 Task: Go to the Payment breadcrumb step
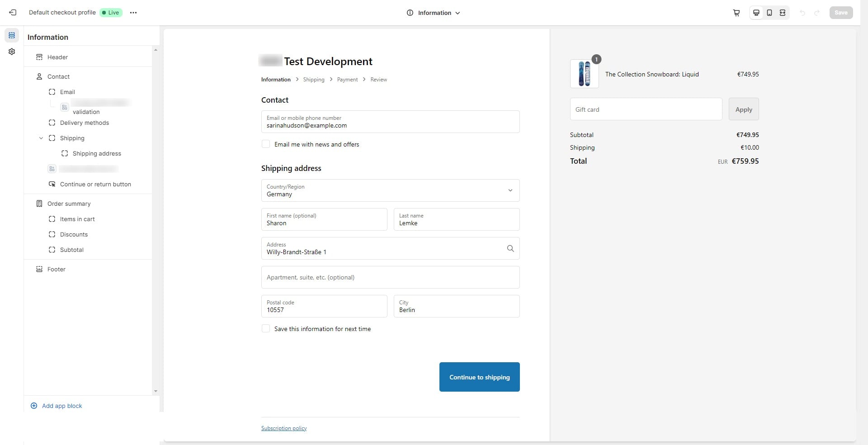[347, 80]
